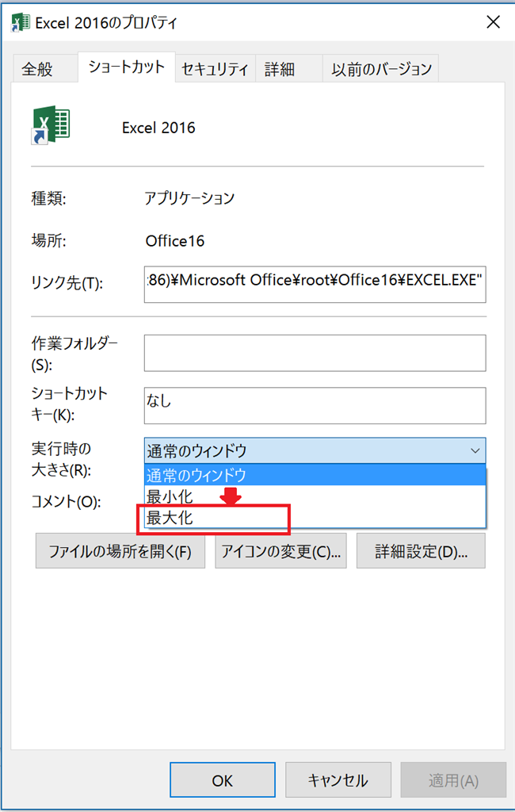Click the title bar Excel icon

click(x=20, y=21)
